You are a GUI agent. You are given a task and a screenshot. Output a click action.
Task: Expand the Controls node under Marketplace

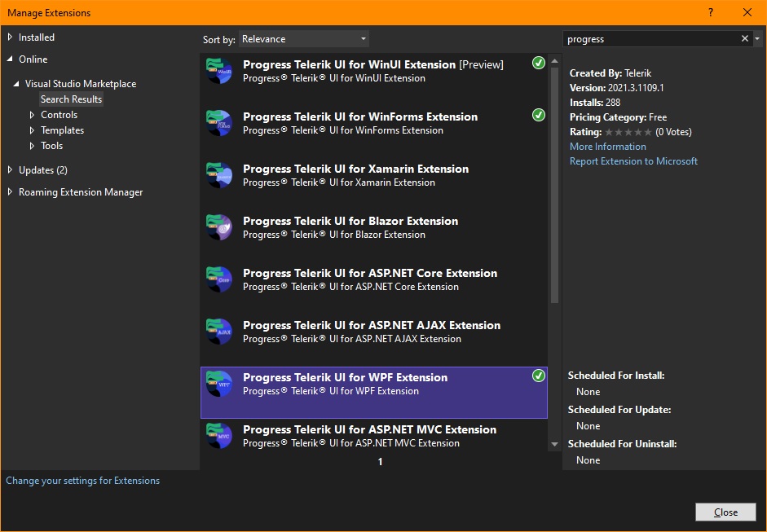33,115
